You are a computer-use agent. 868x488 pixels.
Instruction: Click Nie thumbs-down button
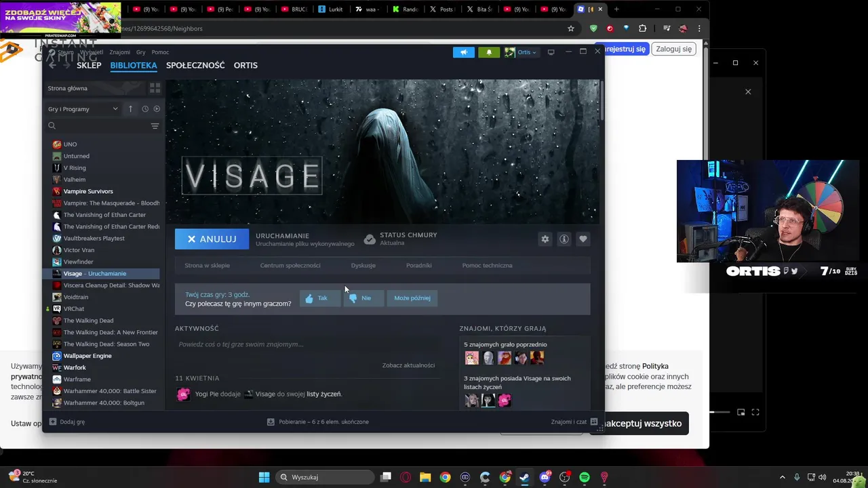click(x=362, y=298)
